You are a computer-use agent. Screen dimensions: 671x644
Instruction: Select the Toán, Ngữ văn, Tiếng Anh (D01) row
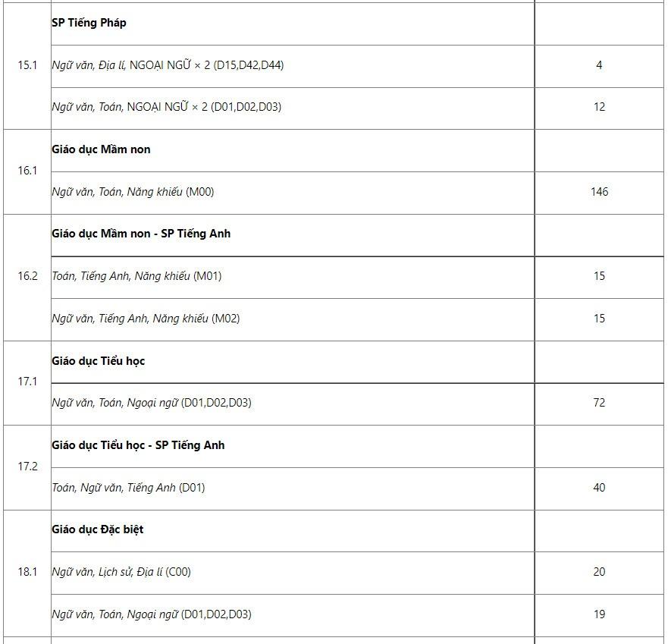pos(128,488)
